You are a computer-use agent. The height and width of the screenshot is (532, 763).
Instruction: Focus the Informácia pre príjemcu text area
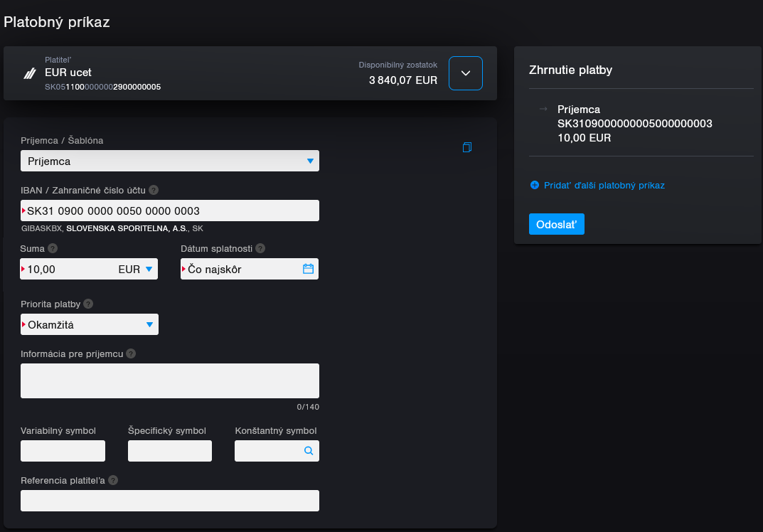point(170,381)
